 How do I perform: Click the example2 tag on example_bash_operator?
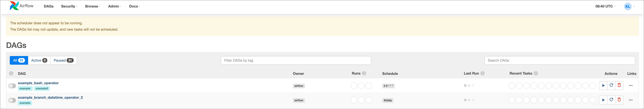(x=42, y=88)
